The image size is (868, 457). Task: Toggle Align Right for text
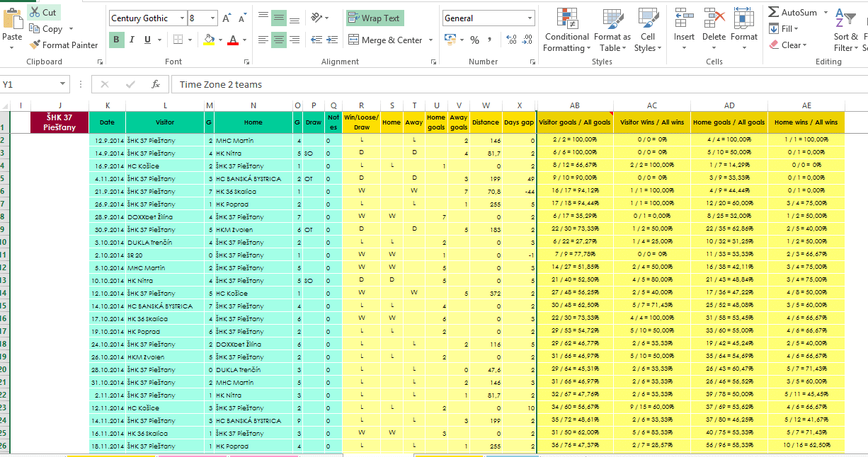(294, 40)
